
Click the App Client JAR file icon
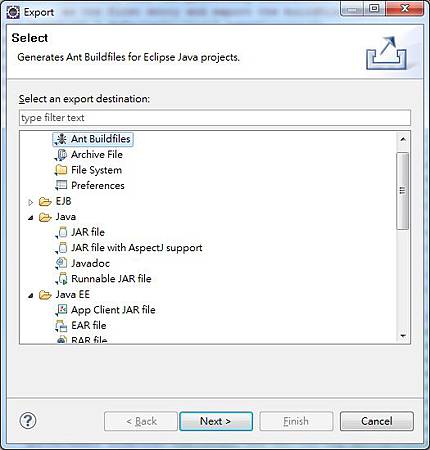[x=61, y=310]
